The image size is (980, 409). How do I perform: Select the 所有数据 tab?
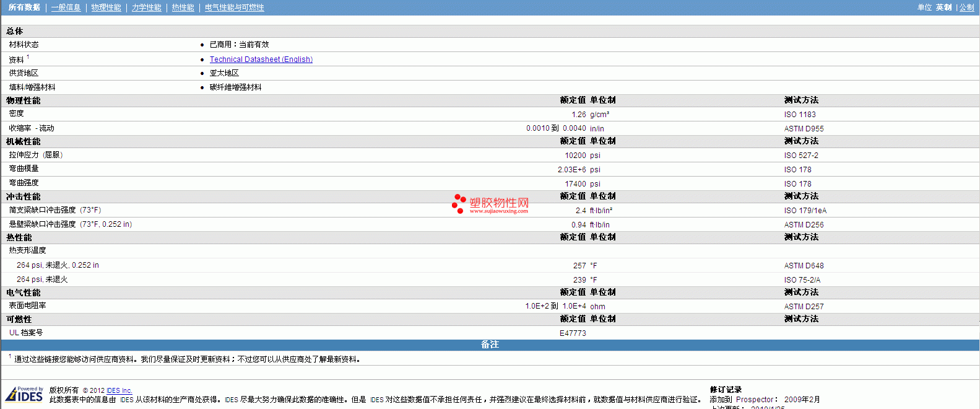[x=24, y=7]
